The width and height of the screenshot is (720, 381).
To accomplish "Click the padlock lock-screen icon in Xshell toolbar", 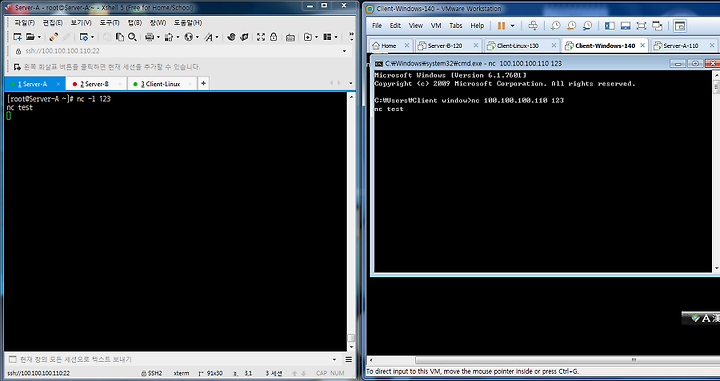I will 274,37.
